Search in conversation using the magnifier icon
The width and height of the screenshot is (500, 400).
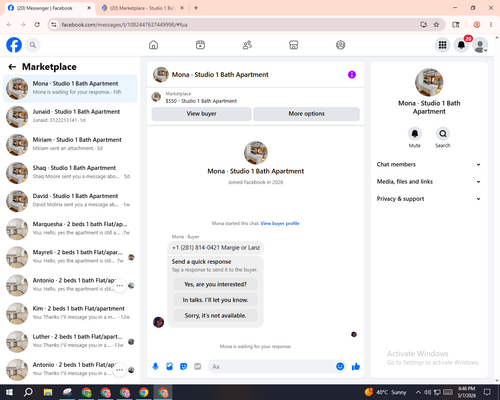(443, 134)
